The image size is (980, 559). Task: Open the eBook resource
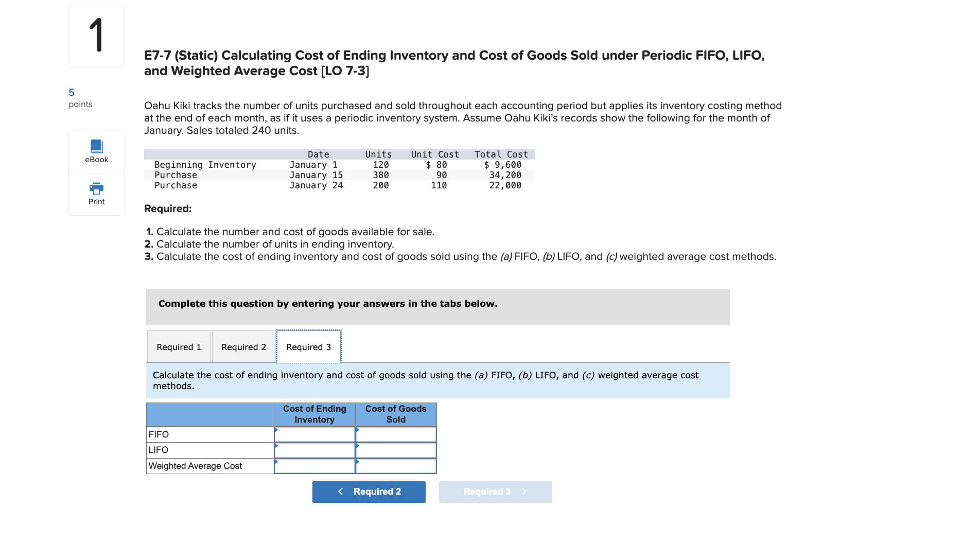click(96, 151)
